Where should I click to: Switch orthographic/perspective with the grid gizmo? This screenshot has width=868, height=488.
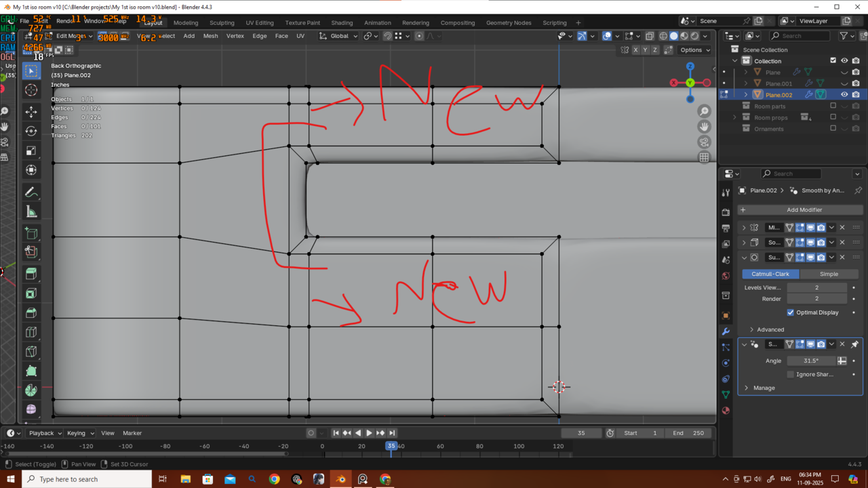click(705, 157)
